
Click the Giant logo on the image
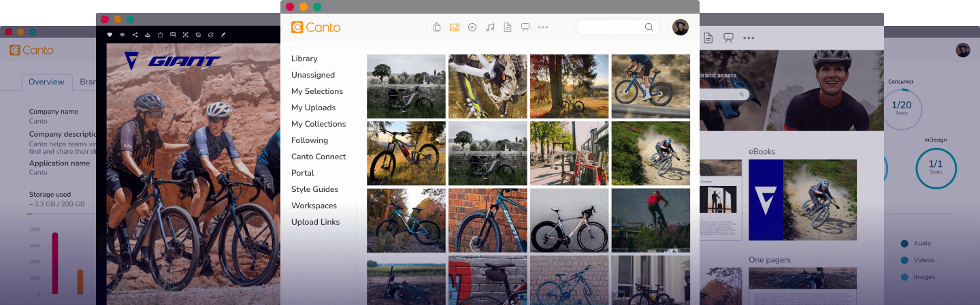click(x=173, y=61)
